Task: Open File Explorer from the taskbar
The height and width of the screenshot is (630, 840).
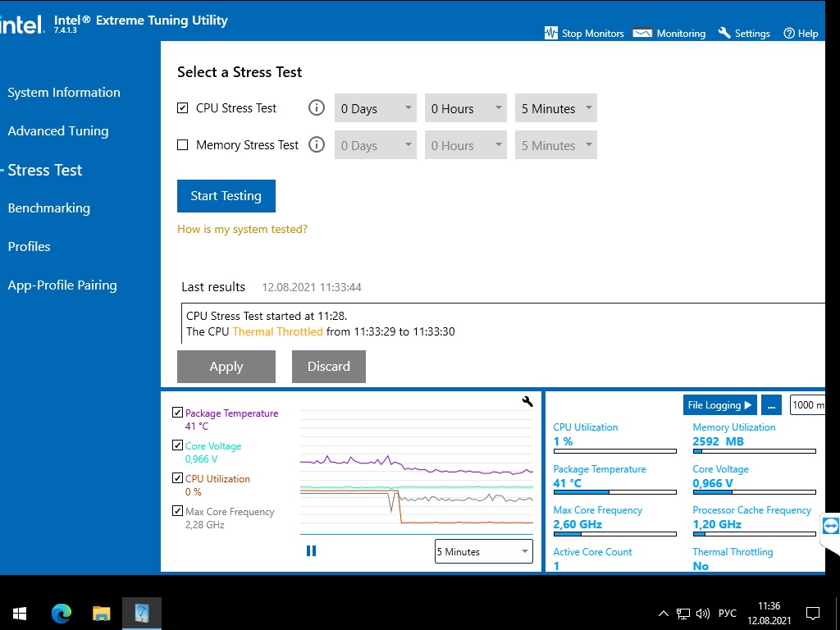Action: click(x=101, y=614)
